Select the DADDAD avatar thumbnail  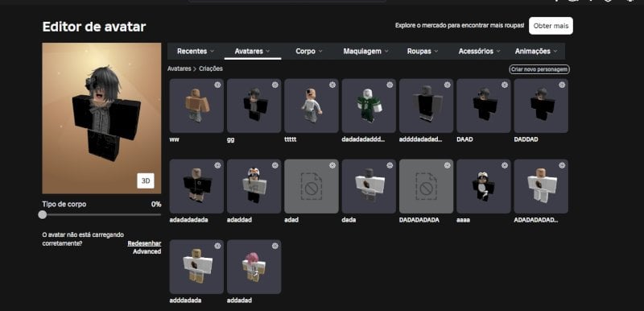[541, 106]
